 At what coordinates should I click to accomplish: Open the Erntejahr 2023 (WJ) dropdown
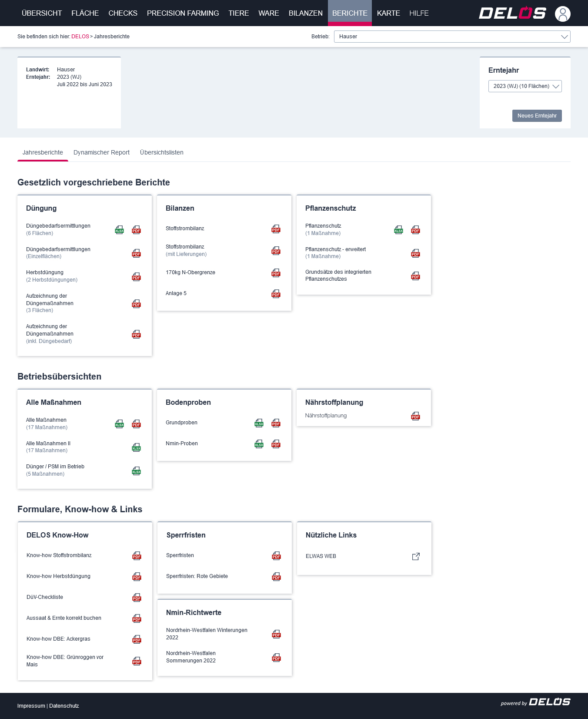click(525, 86)
